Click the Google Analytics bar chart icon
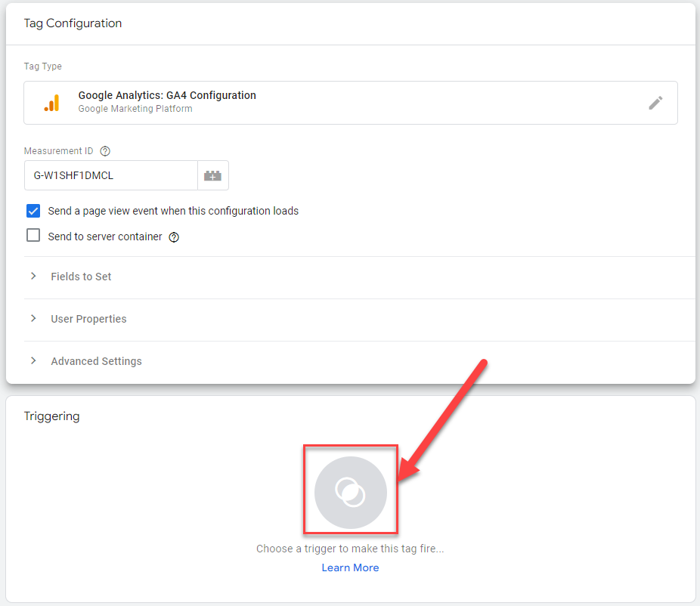700x606 pixels. point(52,103)
